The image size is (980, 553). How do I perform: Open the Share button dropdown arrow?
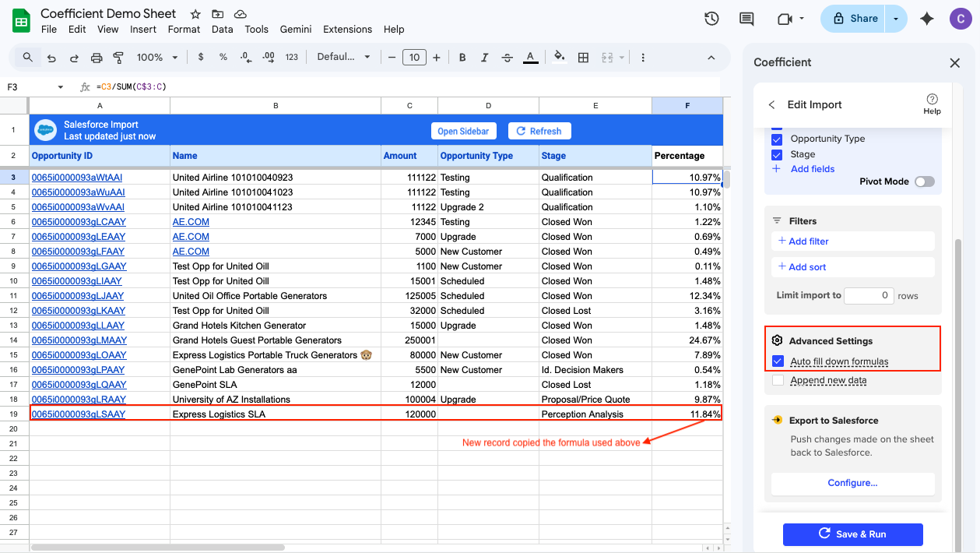click(897, 19)
